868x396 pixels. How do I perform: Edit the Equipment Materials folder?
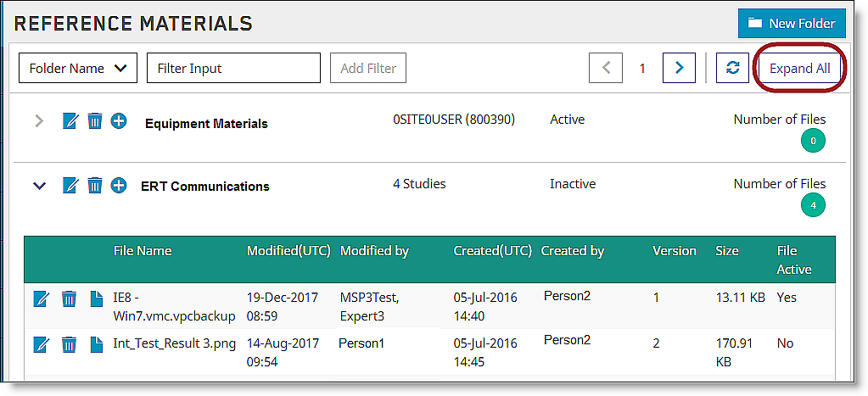(x=71, y=120)
